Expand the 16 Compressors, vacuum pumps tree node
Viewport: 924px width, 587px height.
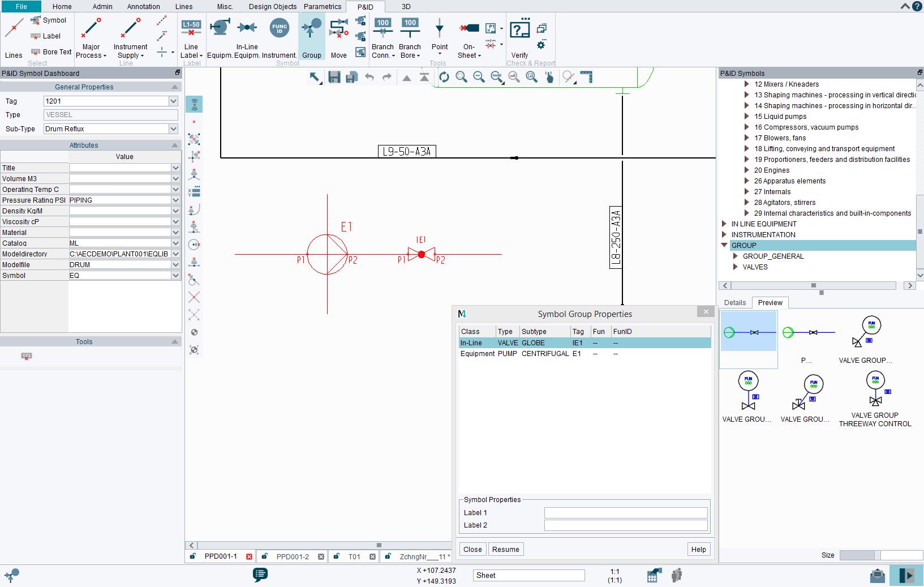coord(746,127)
